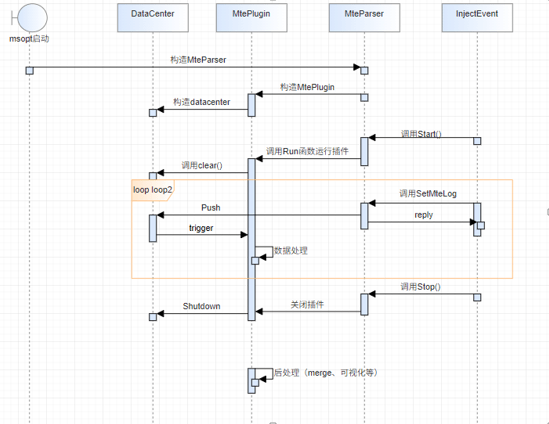Click the Shutdown message label
Image resolution: width=549 pixels, height=424 pixels.
click(x=201, y=306)
